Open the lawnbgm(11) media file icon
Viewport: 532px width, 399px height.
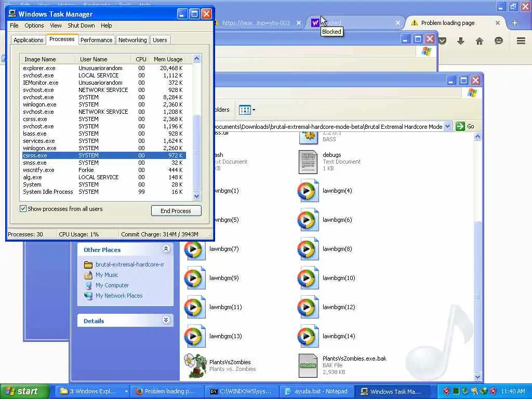click(x=194, y=308)
